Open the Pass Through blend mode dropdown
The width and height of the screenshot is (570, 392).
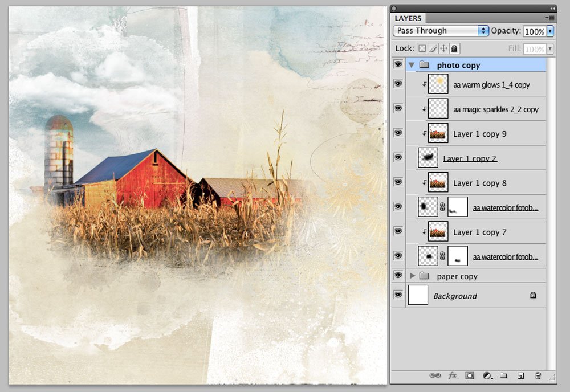pos(441,31)
